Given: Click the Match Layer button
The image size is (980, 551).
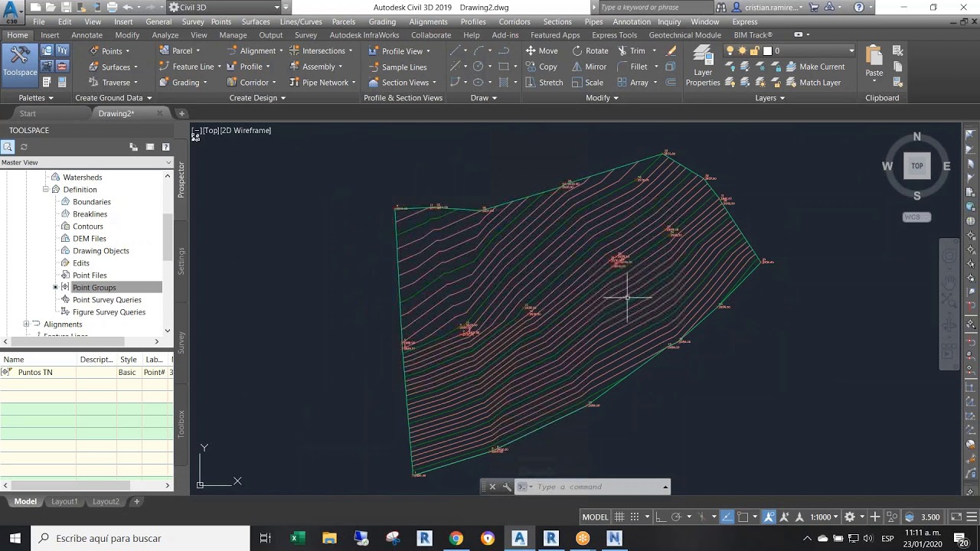Looking at the screenshot, I should [x=813, y=83].
